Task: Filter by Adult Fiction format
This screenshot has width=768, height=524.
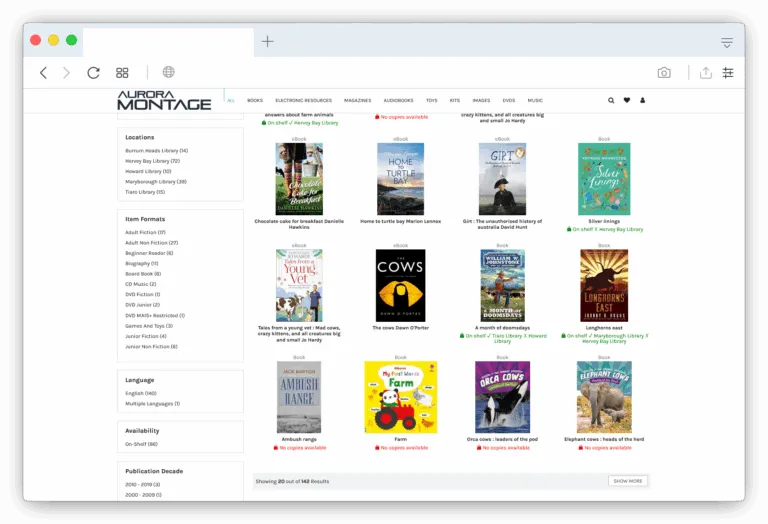Action: 145,233
